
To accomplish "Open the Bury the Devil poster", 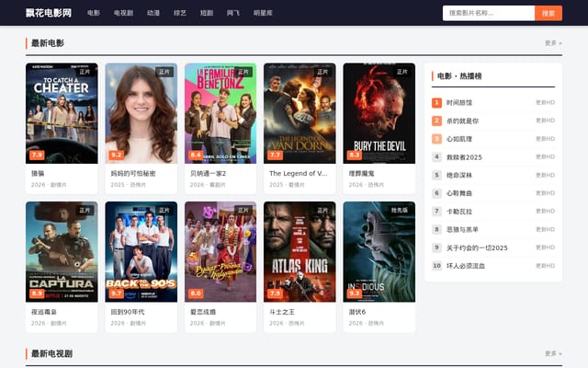I will [379, 113].
